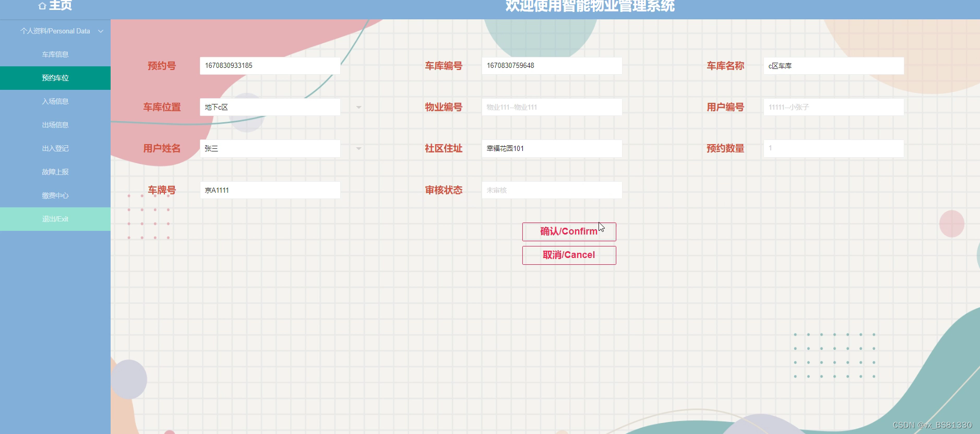Click the 欢迎使用智能物业管理系统 header title
The width and height of the screenshot is (980, 434).
pos(590,6)
